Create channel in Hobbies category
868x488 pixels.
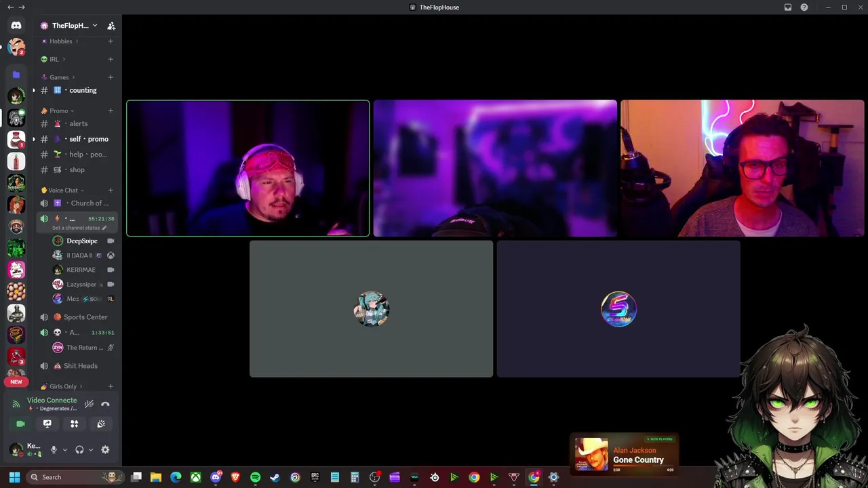tap(111, 41)
